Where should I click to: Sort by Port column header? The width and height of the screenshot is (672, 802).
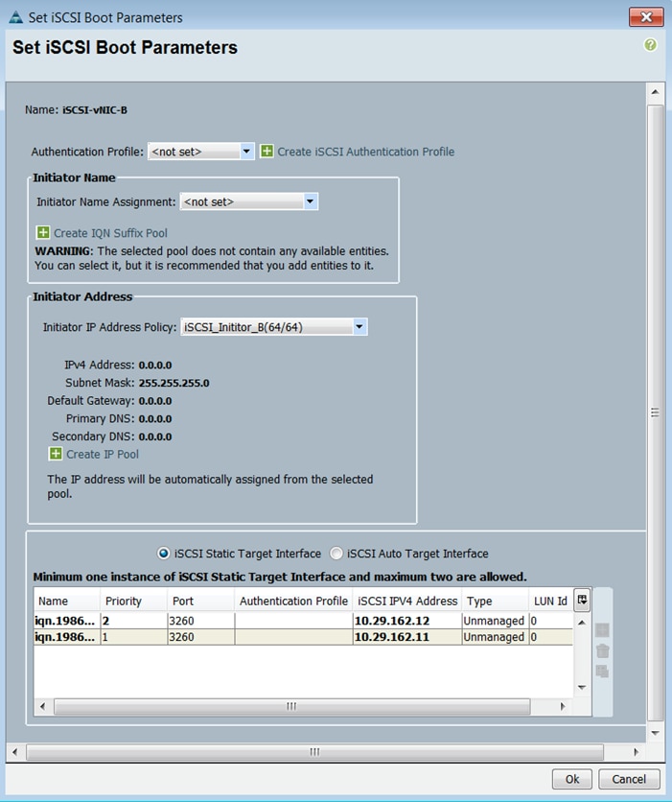click(201, 601)
